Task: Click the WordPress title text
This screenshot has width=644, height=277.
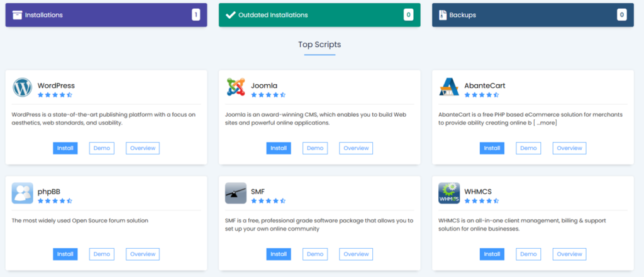Action: point(56,86)
